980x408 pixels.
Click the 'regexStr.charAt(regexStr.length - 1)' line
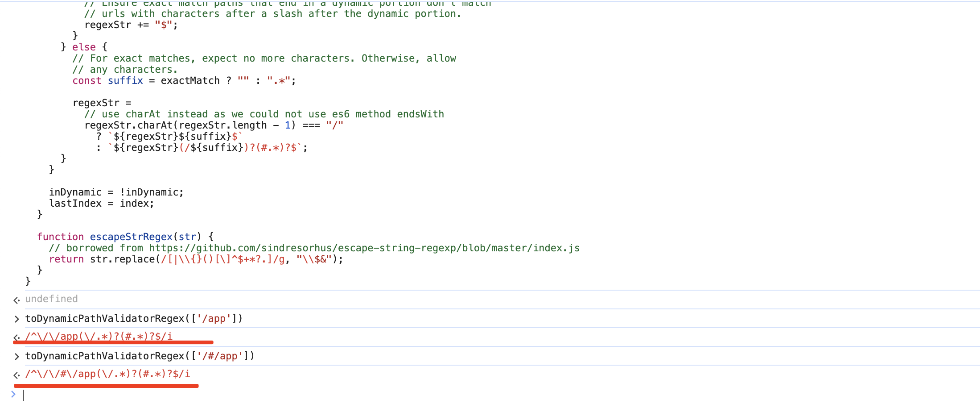coord(214,125)
